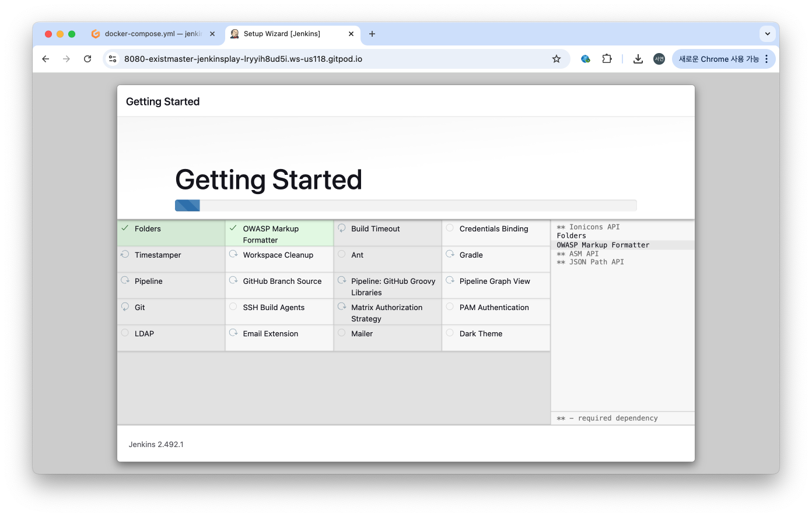The width and height of the screenshot is (812, 517).
Task: Click the Pipeline Graph View spinner icon
Action: 450,280
